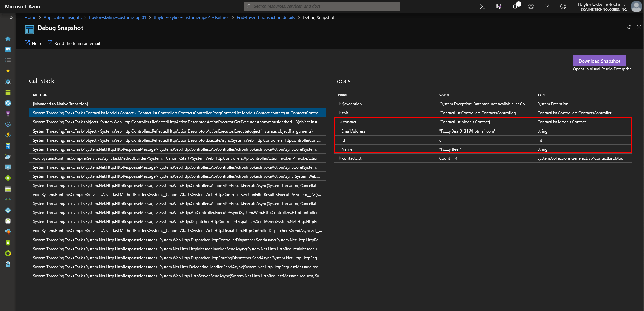Select the ContactsController.Post call stack frame

click(x=177, y=113)
